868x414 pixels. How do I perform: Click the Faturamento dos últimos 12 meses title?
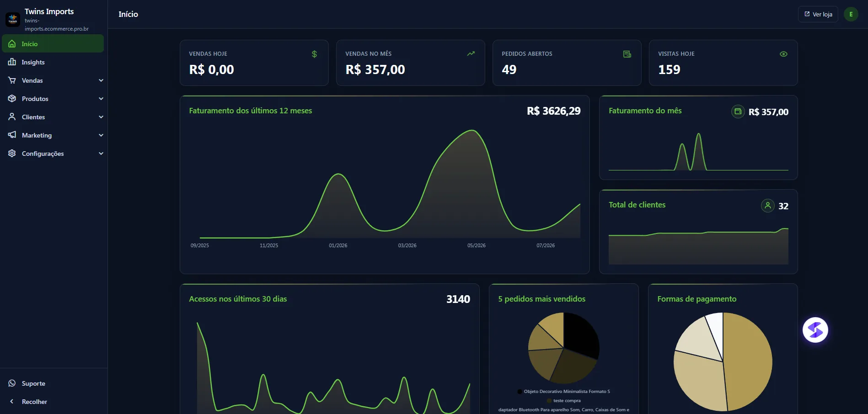(251, 111)
